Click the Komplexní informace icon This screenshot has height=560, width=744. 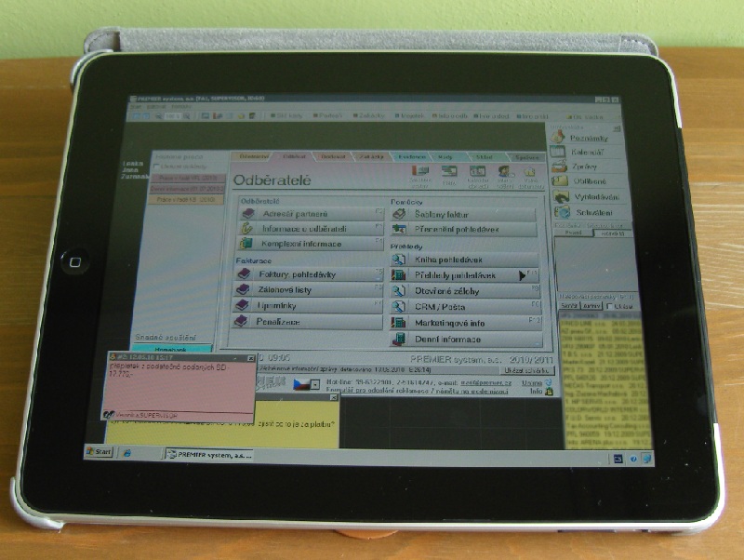tap(246, 244)
